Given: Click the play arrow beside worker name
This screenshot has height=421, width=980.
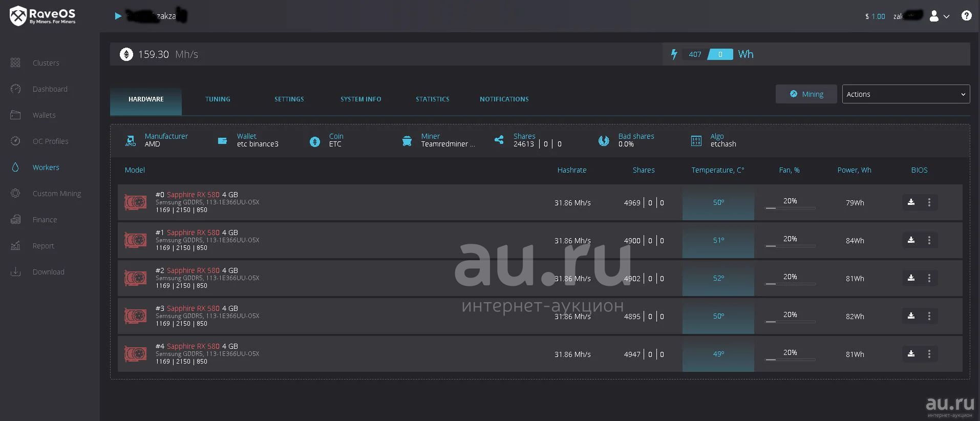Looking at the screenshot, I should (118, 16).
